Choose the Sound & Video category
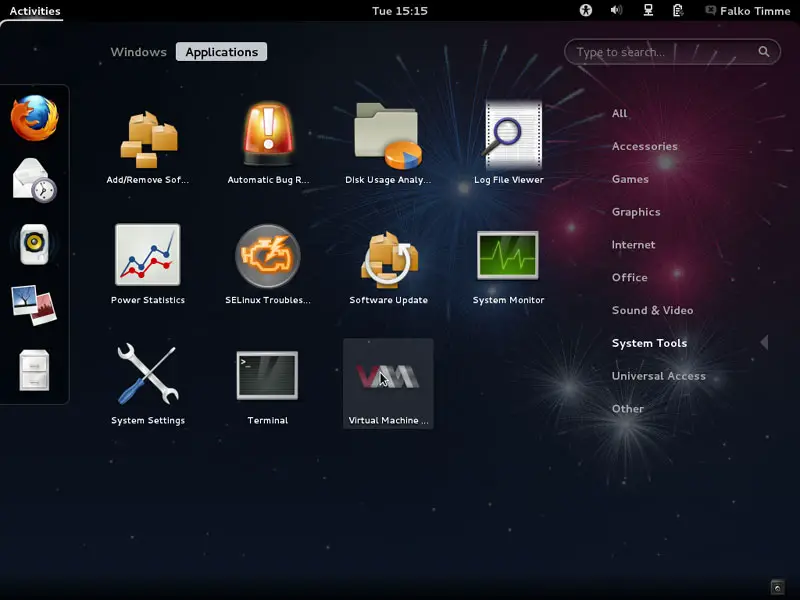Image resolution: width=800 pixels, height=600 pixels. [x=653, y=310]
